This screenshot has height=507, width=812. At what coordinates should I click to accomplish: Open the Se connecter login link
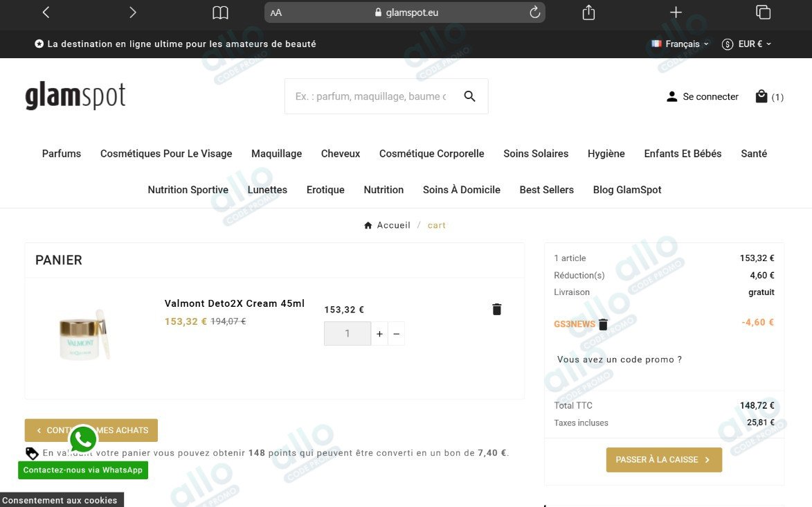pos(710,96)
